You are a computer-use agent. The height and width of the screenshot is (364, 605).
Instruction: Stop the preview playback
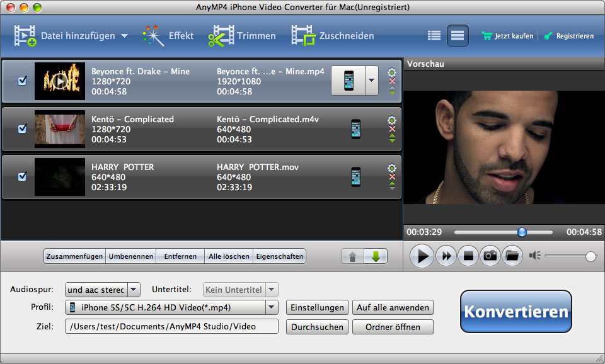tap(468, 256)
